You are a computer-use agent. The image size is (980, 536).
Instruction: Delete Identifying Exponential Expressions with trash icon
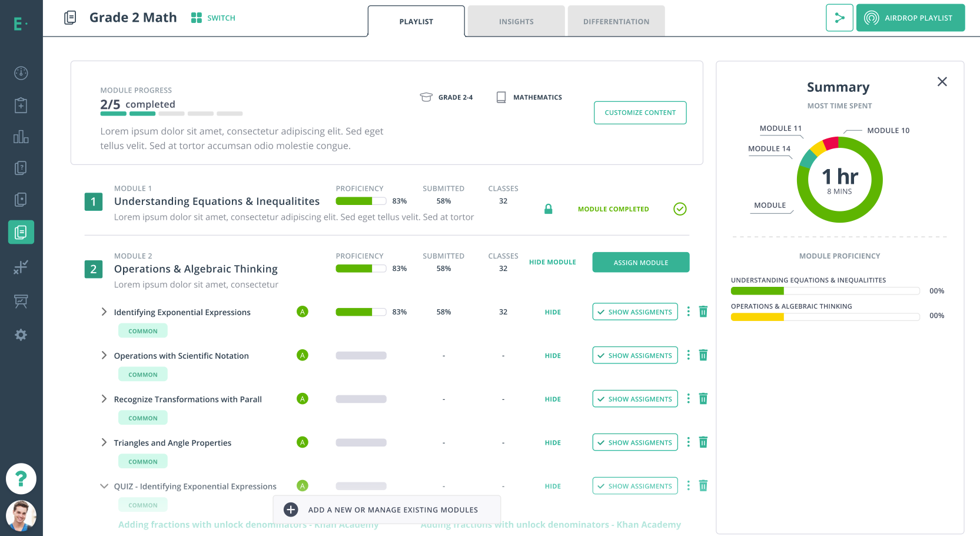coord(703,312)
